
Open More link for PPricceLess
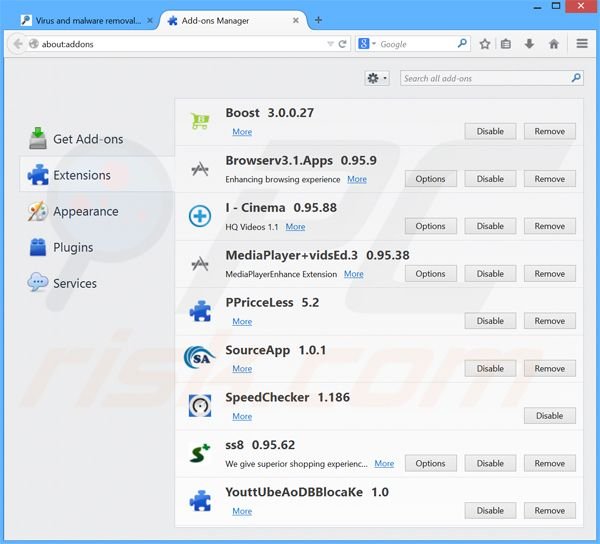point(242,321)
